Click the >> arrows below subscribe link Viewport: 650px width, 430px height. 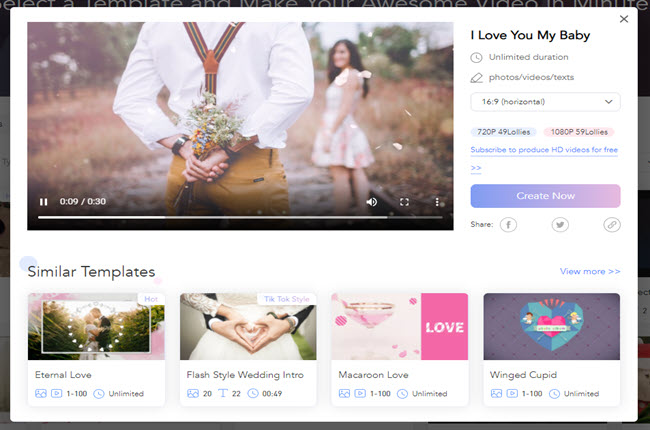(x=476, y=168)
